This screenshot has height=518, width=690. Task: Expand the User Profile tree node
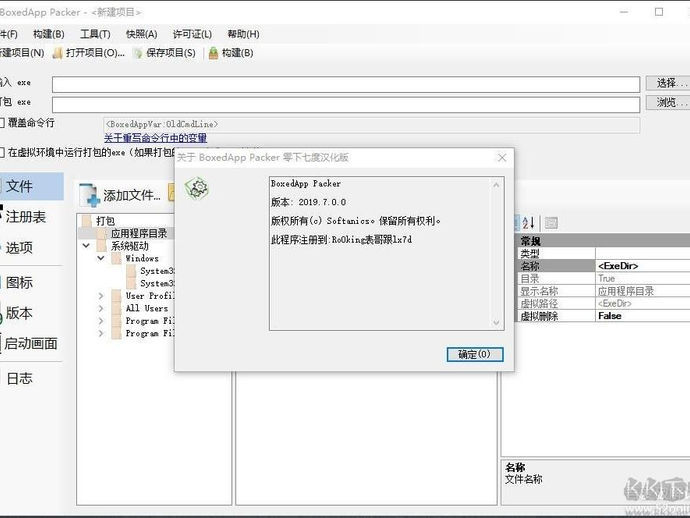pos(101,296)
